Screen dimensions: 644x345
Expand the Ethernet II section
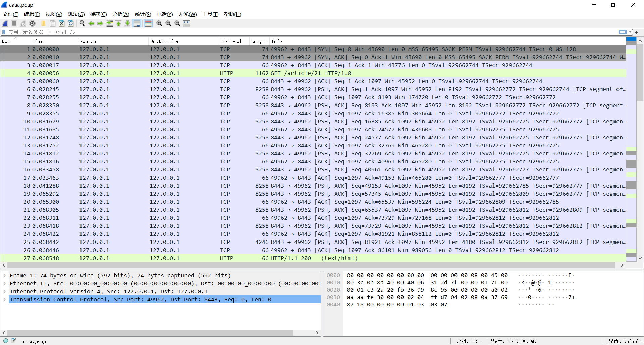click(4, 283)
